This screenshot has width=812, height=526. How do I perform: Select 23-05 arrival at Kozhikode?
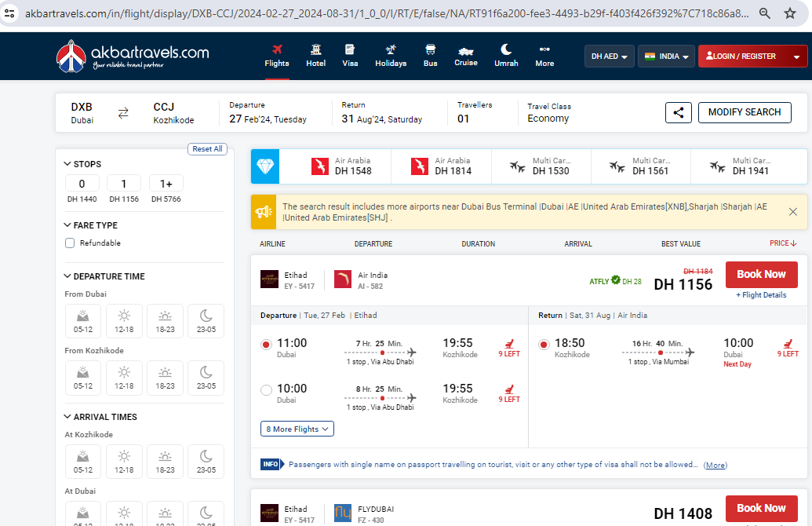coord(206,462)
